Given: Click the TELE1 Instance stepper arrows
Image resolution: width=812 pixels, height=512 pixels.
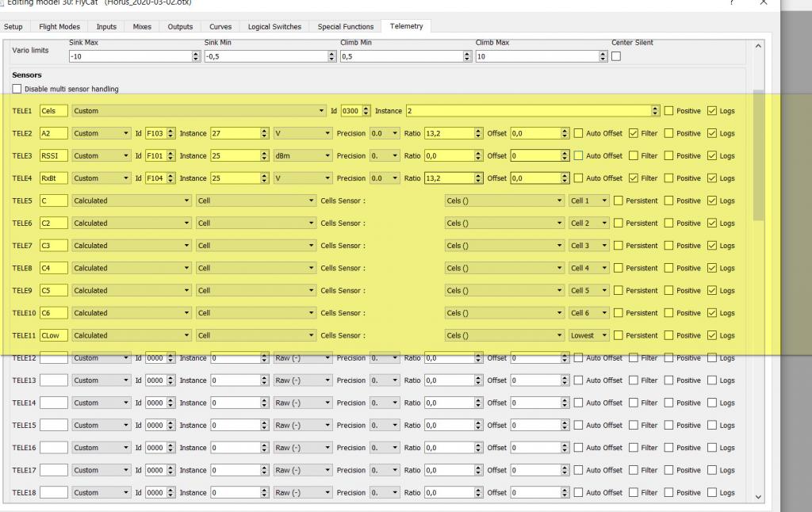Looking at the screenshot, I should 655,111.
